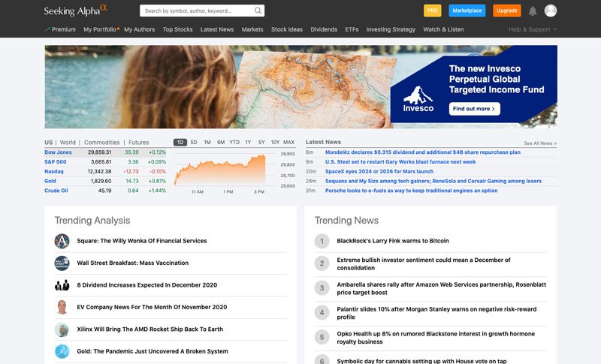
Task: Click the PRO button
Action: coord(433,11)
